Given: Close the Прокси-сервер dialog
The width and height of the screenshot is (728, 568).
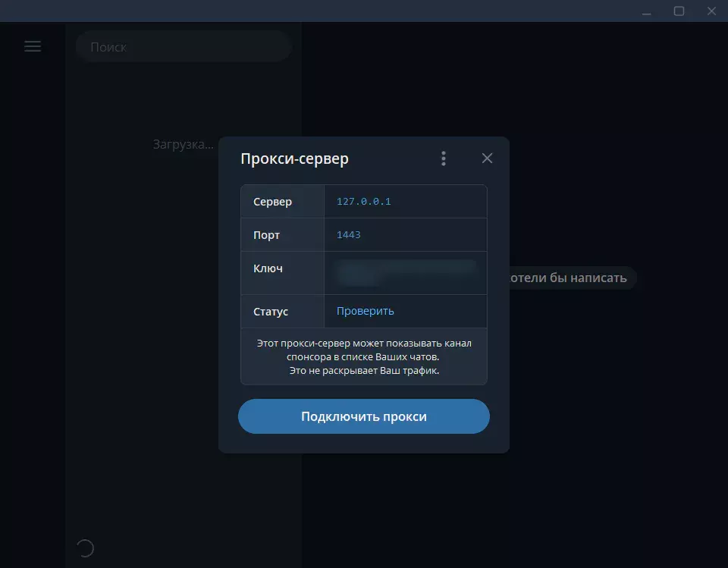Looking at the screenshot, I should coord(487,158).
